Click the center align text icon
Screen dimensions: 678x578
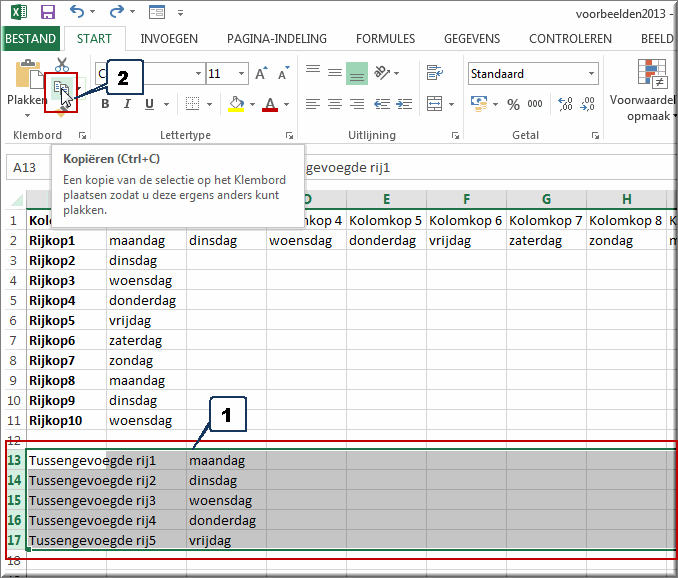click(x=334, y=104)
